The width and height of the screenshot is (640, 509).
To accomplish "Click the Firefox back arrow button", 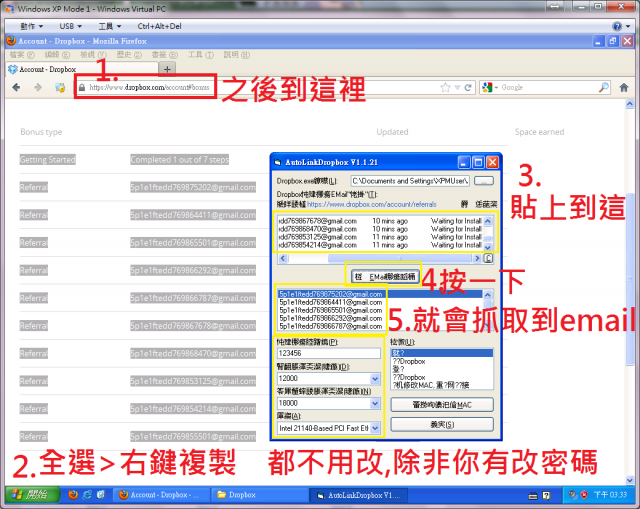I will tap(16, 87).
